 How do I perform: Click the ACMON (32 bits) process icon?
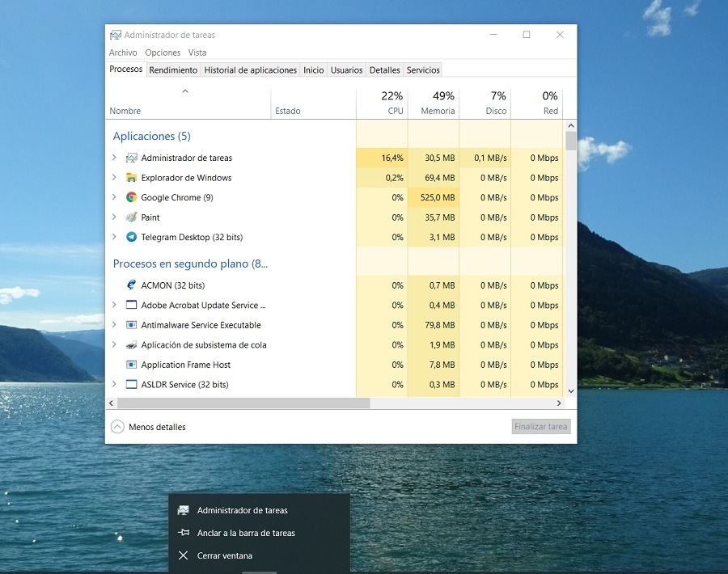[132, 285]
